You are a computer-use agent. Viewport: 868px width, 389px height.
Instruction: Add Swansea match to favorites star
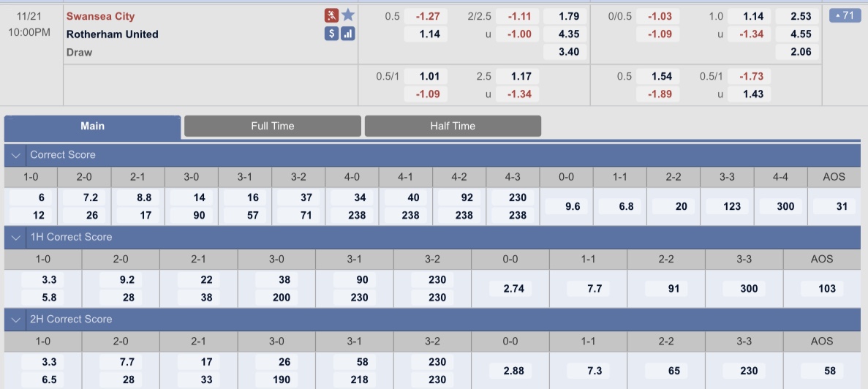tap(347, 15)
